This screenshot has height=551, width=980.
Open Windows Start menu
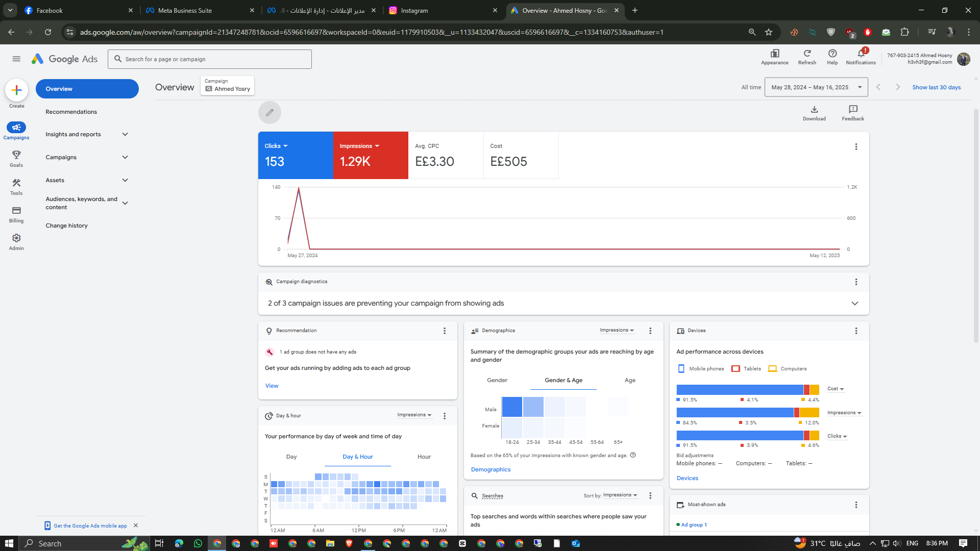9,543
